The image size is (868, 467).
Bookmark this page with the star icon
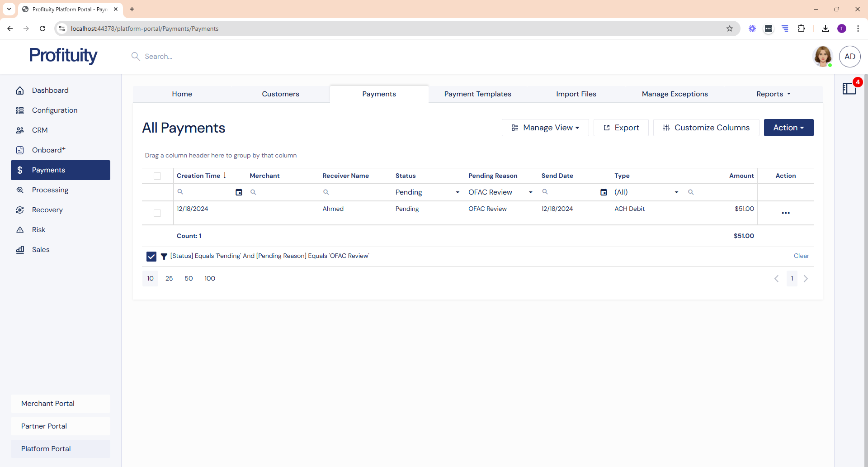(x=729, y=29)
